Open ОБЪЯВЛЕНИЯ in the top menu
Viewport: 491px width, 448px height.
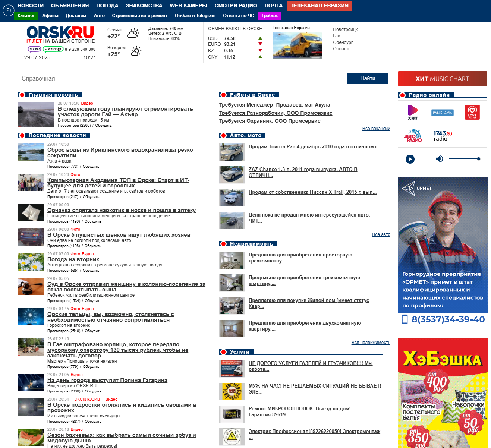[70, 6]
